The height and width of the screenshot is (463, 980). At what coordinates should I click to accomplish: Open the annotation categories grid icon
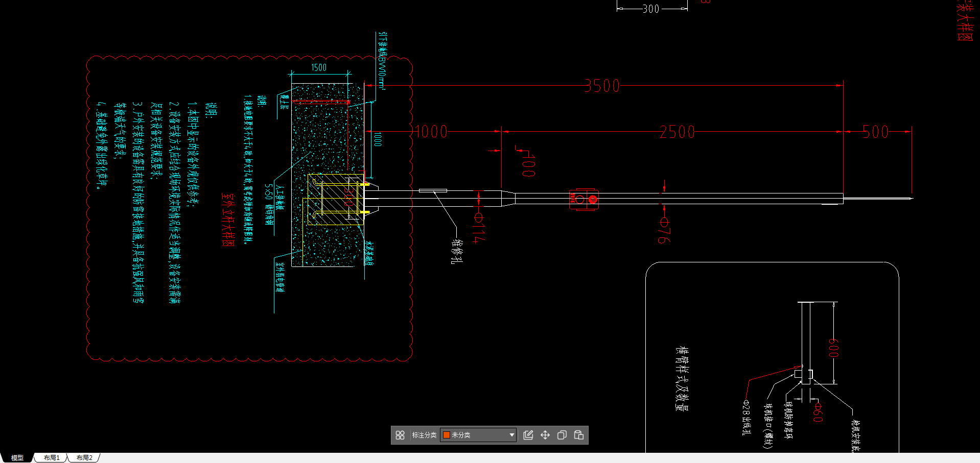click(x=400, y=435)
